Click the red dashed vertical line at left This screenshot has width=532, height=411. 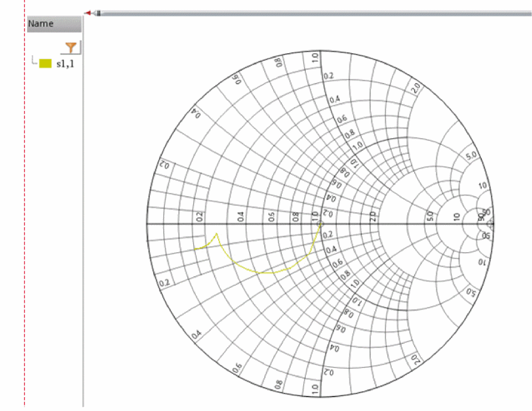[x=25, y=213]
